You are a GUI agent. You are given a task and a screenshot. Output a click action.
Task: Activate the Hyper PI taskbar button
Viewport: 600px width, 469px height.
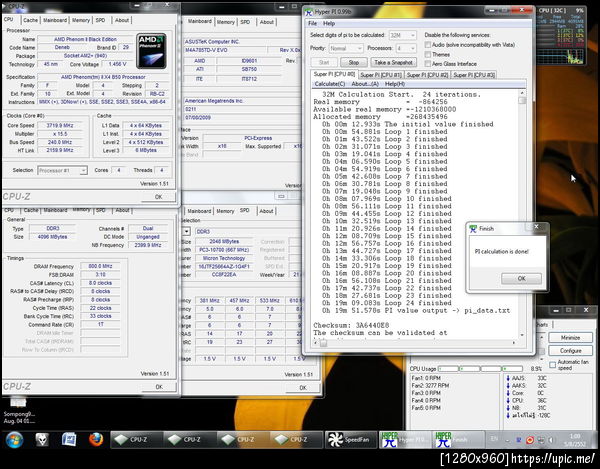point(405,440)
